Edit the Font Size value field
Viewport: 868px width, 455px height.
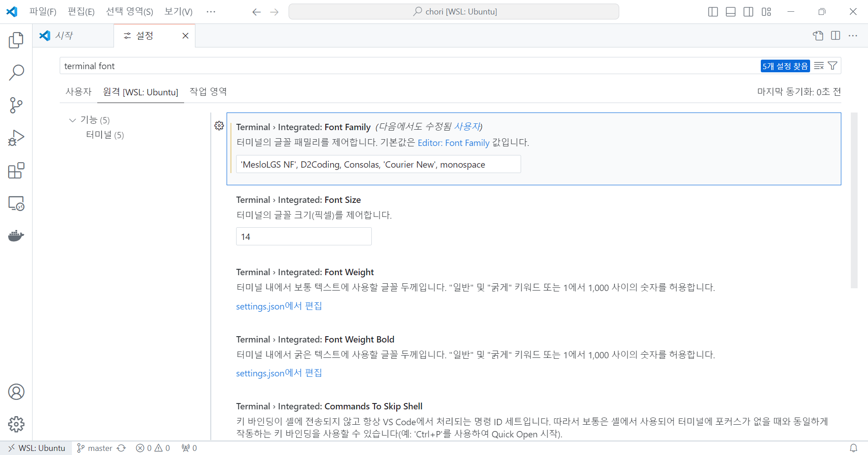click(304, 237)
